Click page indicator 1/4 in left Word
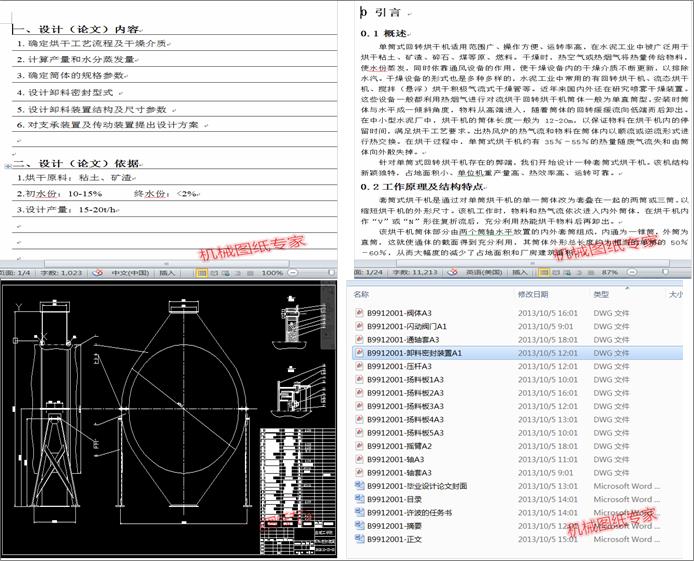The height and width of the screenshot is (561, 694). point(15,273)
